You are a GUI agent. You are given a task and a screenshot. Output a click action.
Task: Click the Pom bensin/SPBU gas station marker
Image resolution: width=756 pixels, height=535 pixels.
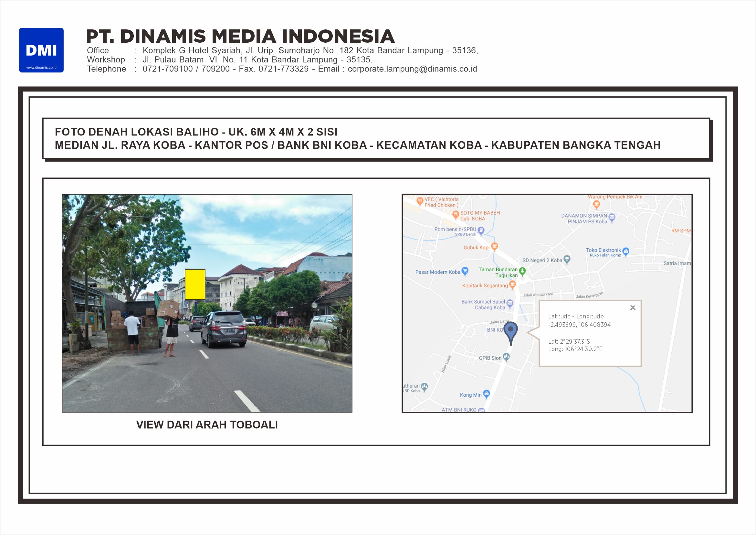tap(481, 231)
